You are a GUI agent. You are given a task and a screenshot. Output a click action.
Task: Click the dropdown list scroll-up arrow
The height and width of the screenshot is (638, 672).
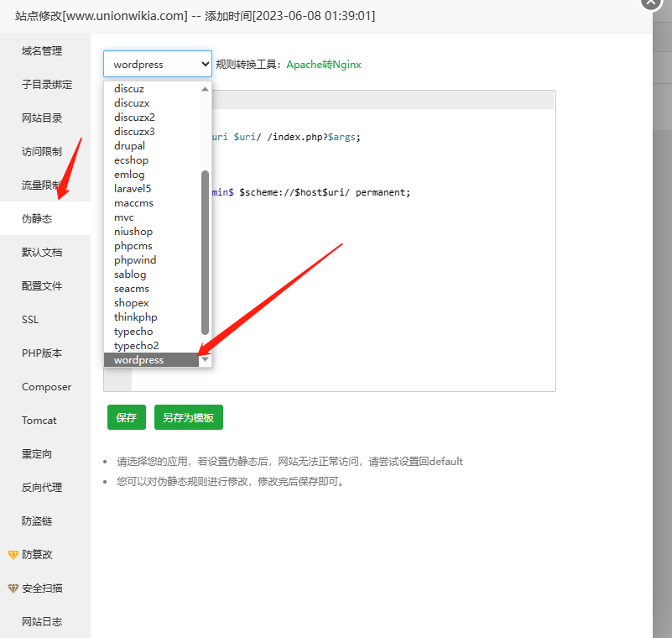click(205, 89)
